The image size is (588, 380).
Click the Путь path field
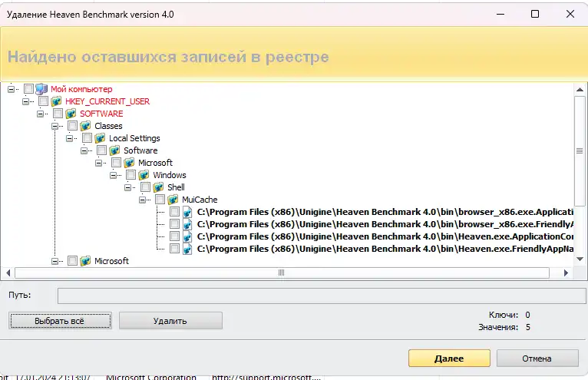click(x=322, y=296)
